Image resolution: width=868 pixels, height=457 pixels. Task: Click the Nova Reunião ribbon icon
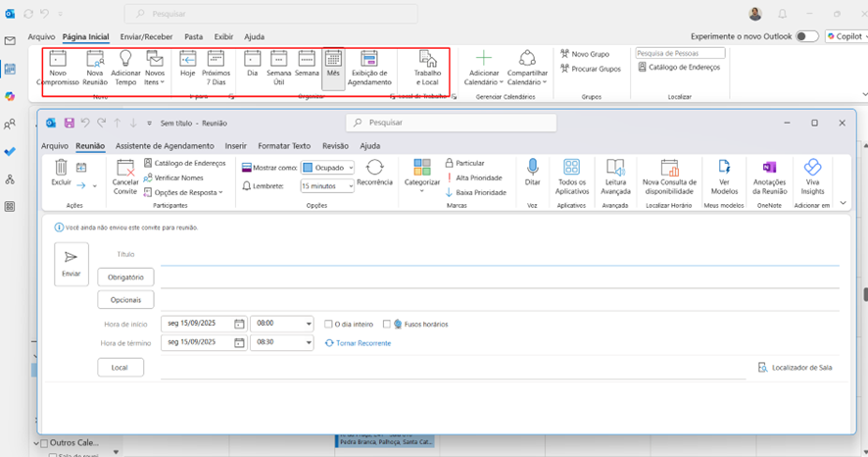coord(95,59)
